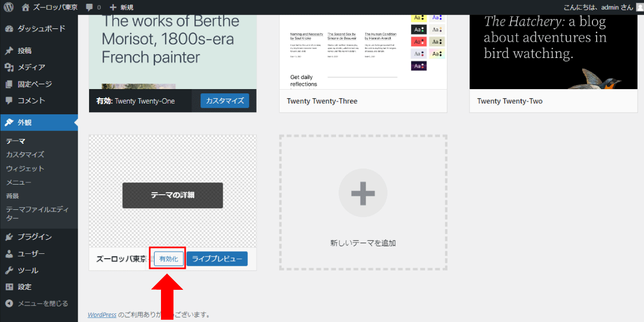The height and width of the screenshot is (322, 644).
Task: Open テーマファイルエディター submenu item
Action: [x=37, y=214]
